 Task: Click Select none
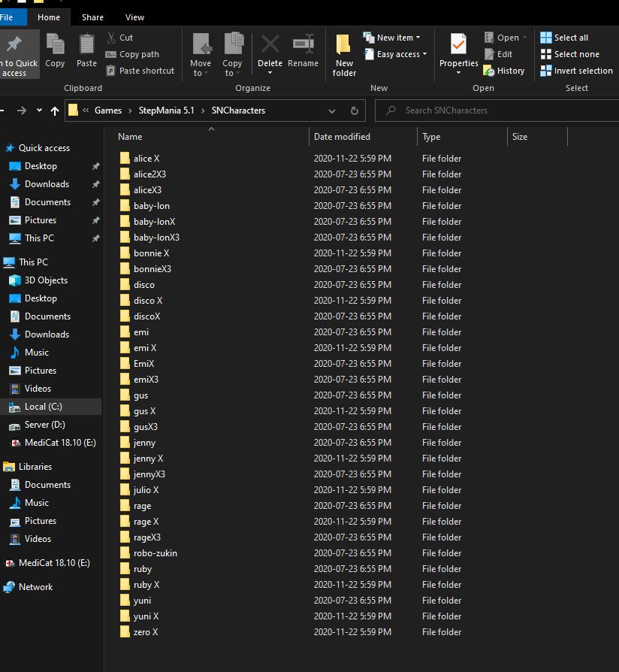point(569,54)
